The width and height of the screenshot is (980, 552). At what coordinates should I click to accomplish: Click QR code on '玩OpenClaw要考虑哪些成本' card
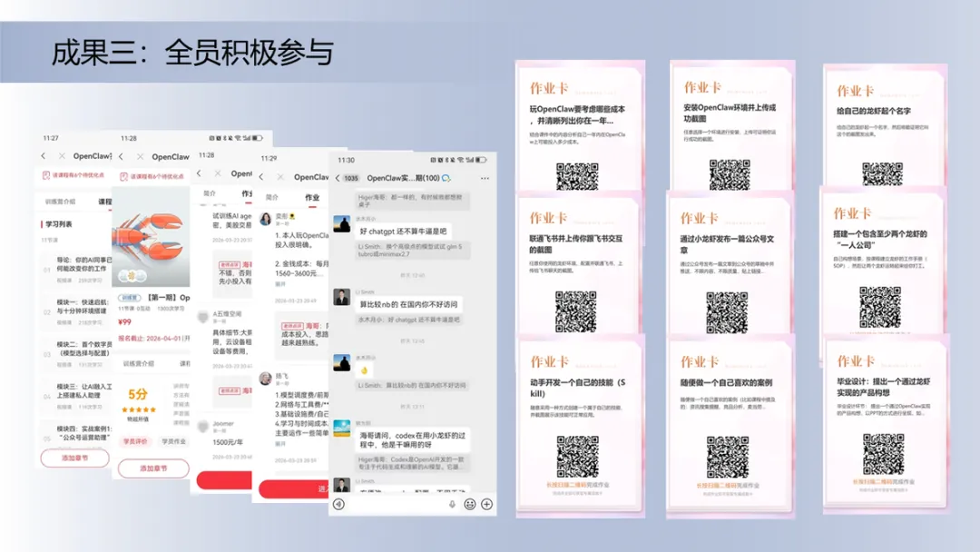coord(577,176)
